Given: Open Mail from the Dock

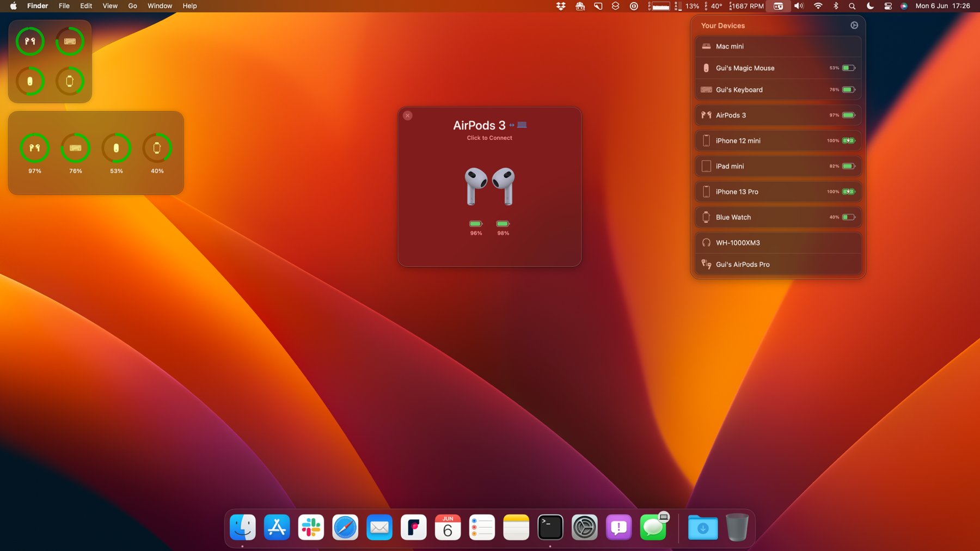Looking at the screenshot, I should point(379,527).
